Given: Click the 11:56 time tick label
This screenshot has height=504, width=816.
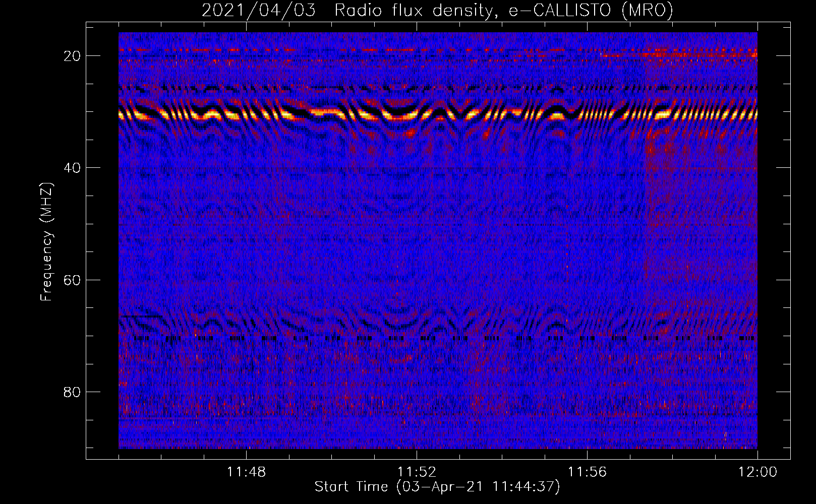Looking at the screenshot, I should point(587,472).
